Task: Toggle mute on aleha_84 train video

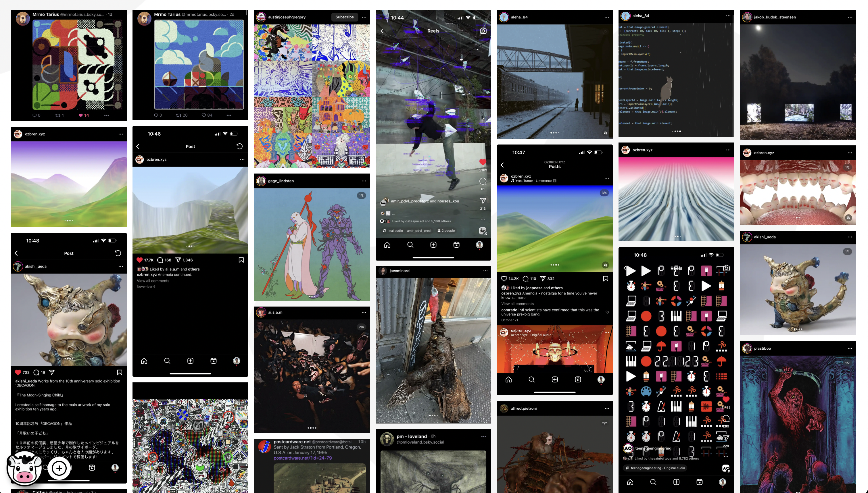Action: [x=606, y=133]
